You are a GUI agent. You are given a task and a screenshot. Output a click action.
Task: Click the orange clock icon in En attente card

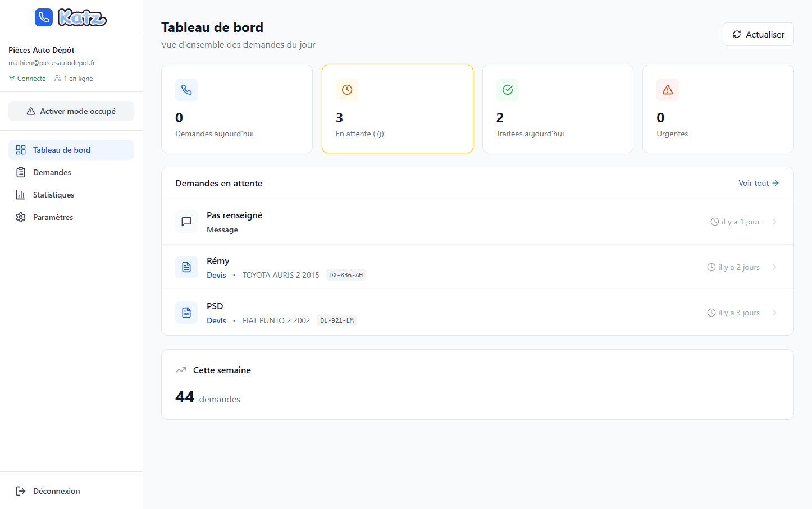click(347, 90)
